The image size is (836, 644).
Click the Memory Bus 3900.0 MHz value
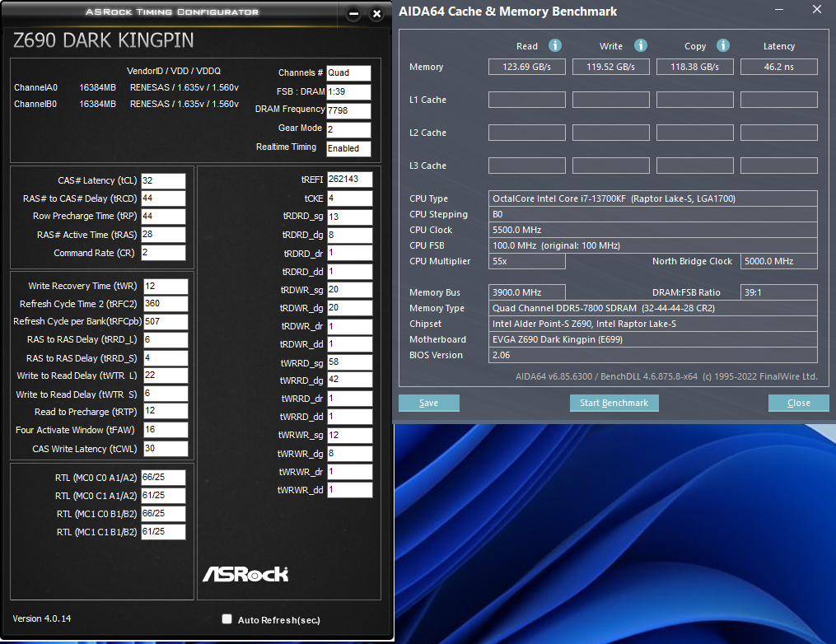(527, 292)
